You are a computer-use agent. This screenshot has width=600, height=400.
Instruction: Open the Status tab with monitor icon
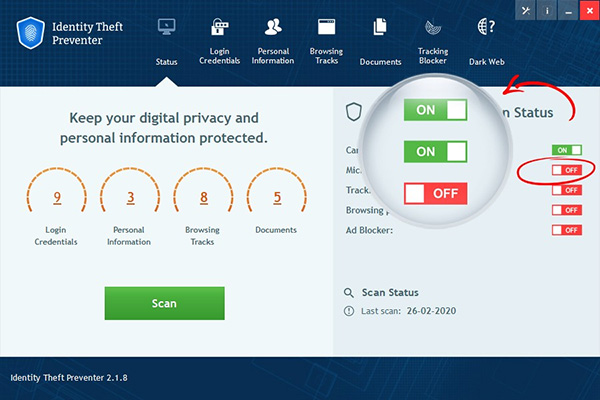tap(166, 41)
